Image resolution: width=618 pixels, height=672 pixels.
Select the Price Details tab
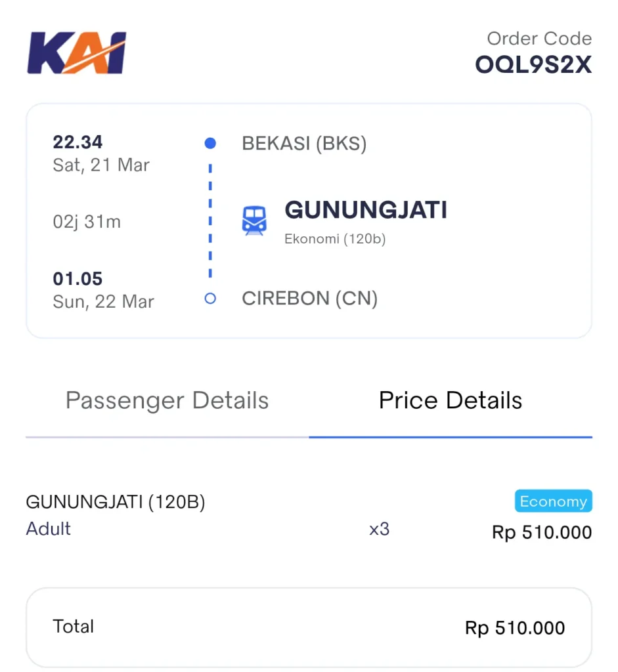451,400
